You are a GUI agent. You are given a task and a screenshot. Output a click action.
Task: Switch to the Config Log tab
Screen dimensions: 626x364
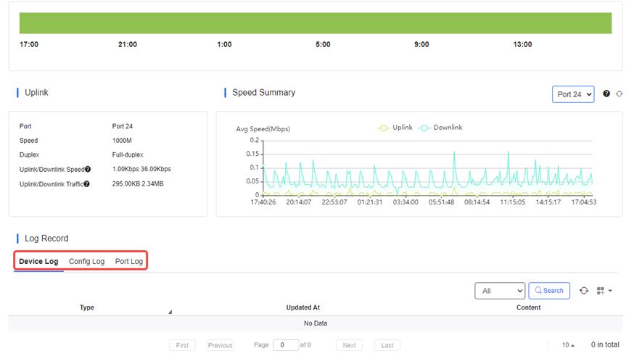tap(86, 261)
